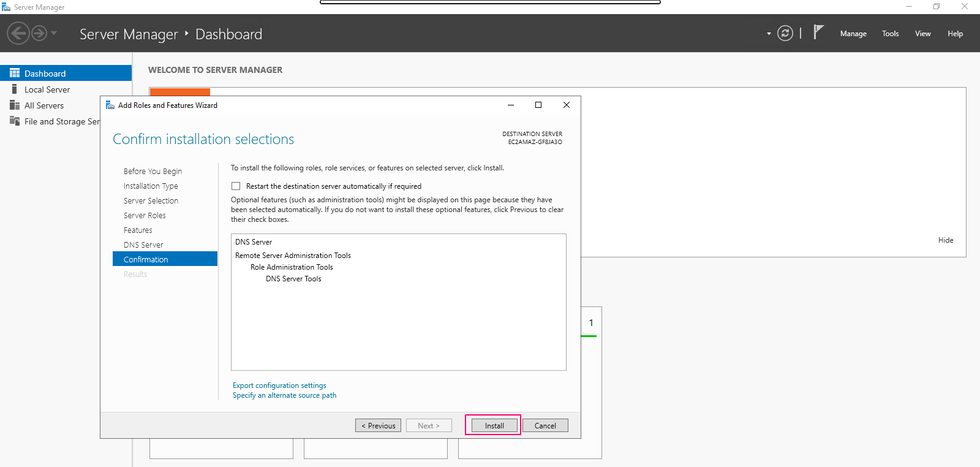Click the Cancel button in the wizard
Viewport: 980px width, 467px height.
pos(545,425)
